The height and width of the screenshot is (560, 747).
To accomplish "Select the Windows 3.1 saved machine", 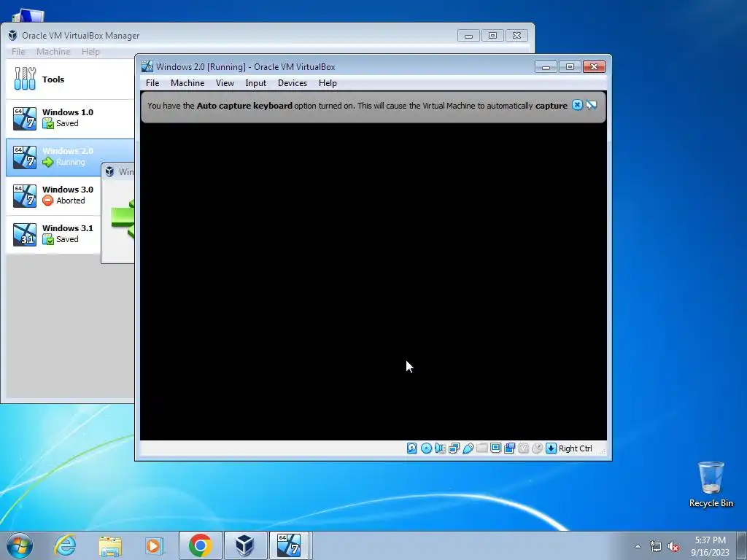I will [x=53, y=234].
